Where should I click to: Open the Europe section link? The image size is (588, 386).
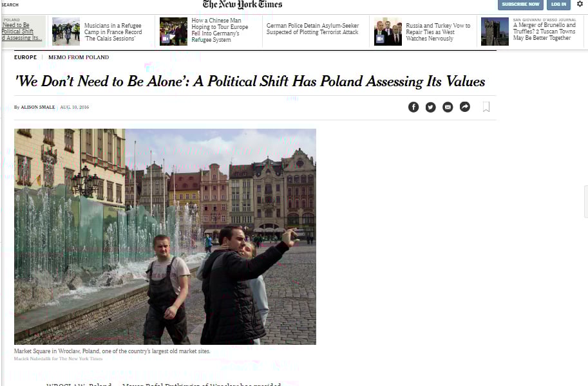point(26,57)
